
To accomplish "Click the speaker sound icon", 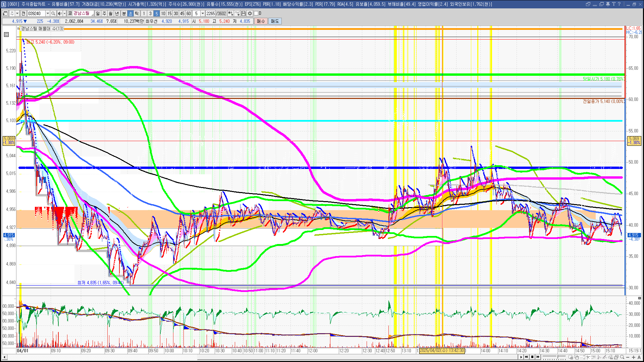I will (59, 13).
